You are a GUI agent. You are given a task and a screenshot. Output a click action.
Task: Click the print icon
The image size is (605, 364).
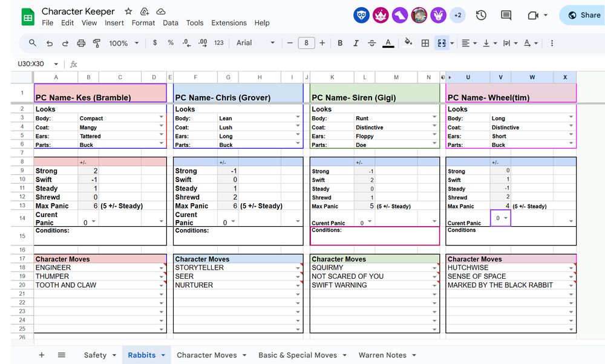81,43
